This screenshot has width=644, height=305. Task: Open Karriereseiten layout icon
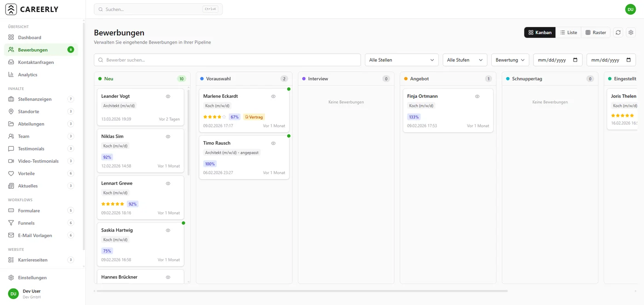(x=11, y=260)
